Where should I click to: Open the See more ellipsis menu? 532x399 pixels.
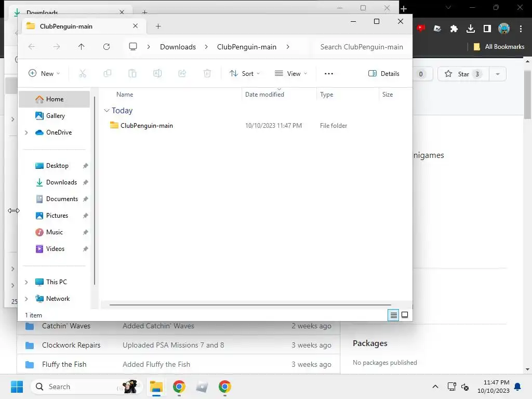pos(329,73)
